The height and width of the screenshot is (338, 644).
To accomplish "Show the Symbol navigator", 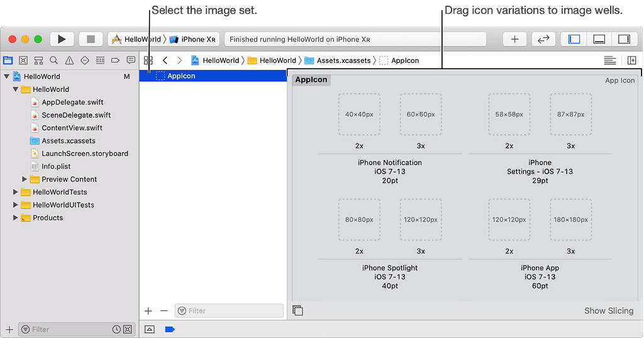I will (38, 60).
